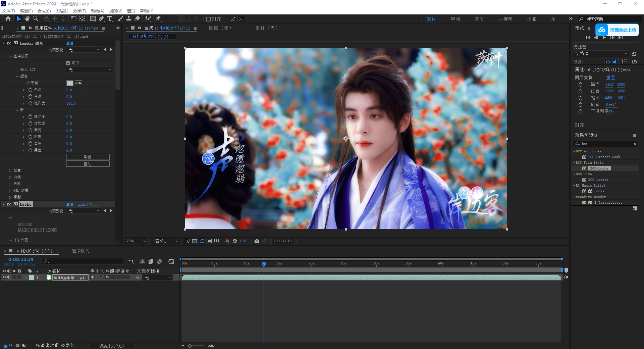Enable frame blending in the timeline
The height and width of the screenshot is (349, 644).
(x=151, y=261)
